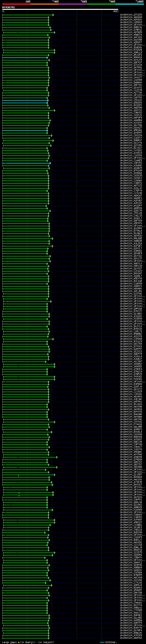
Task: Open hit UniRef100_C6VZV4
Action: (131, 135)
